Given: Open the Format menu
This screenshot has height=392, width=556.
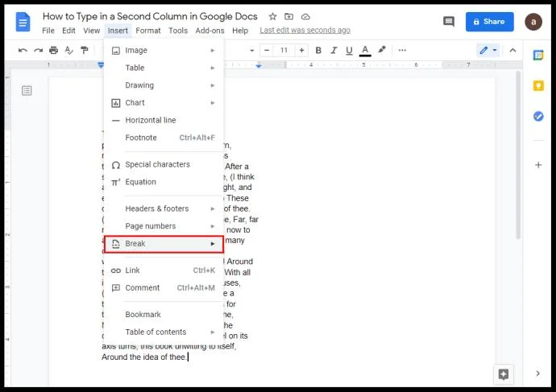Looking at the screenshot, I should 148,31.
